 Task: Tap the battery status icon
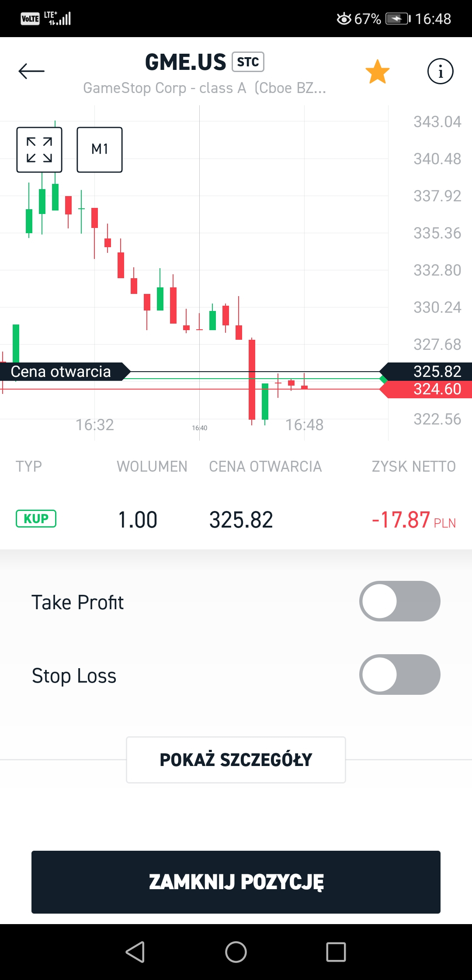click(x=397, y=19)
